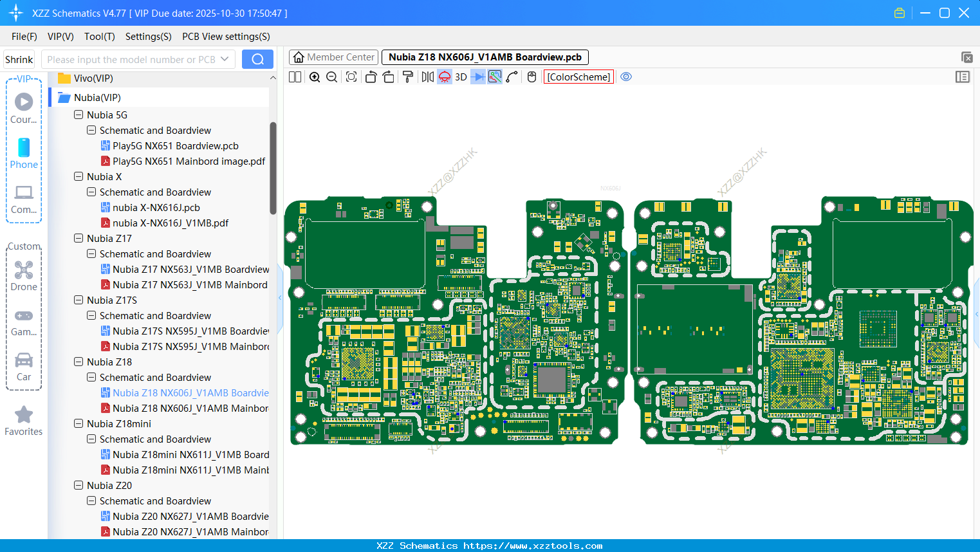Select the Drone sidebar category
This screenshot has height=552, width=980.
tap(24, 275)
